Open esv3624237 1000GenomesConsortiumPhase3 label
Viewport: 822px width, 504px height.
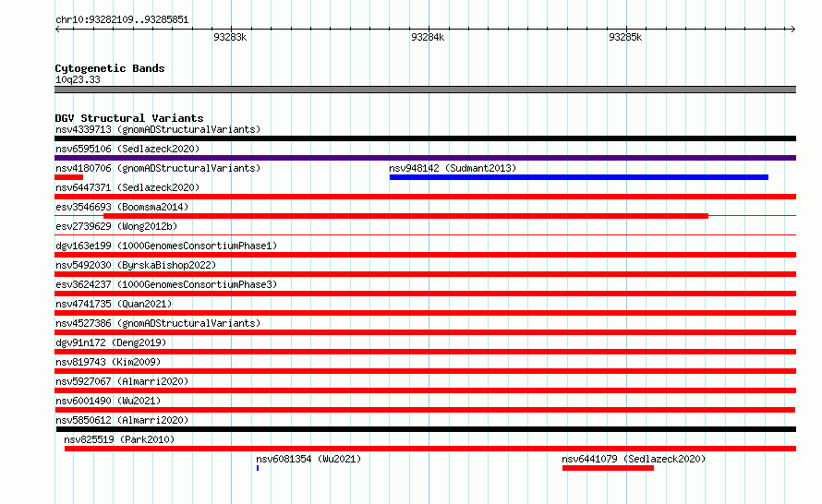[166, 284]
